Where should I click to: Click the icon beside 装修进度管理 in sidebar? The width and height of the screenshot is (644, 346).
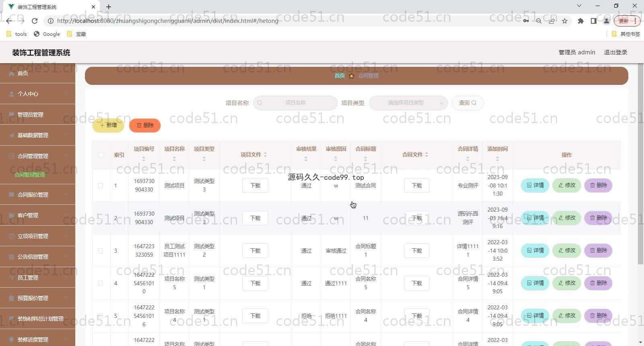pyautogui.click(x=11, y=340)
